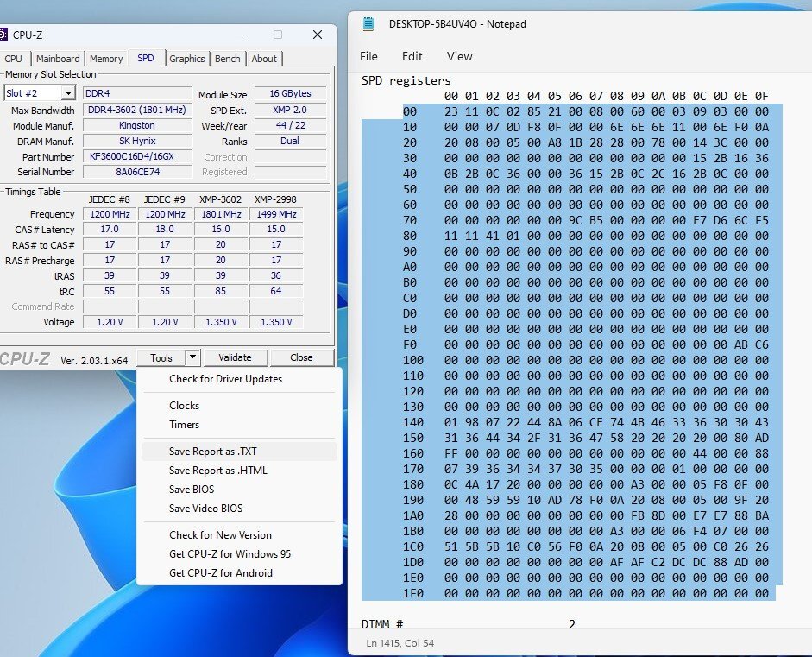Select Save Video BIOS entry

coord(239,509)
